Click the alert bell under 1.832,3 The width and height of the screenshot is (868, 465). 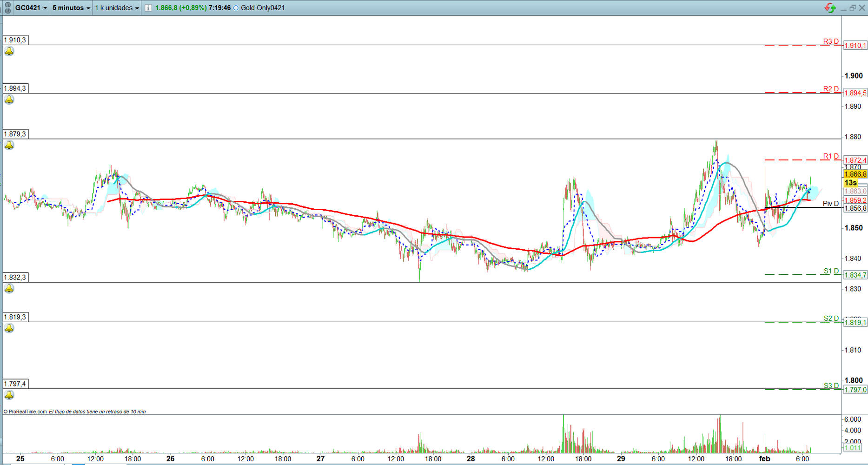9,288
